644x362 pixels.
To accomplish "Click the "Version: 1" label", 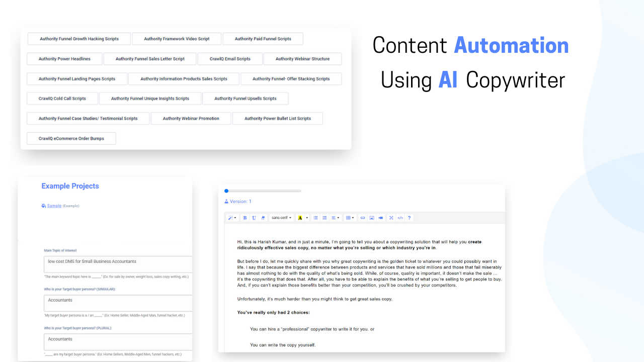I will click(240, 202).
